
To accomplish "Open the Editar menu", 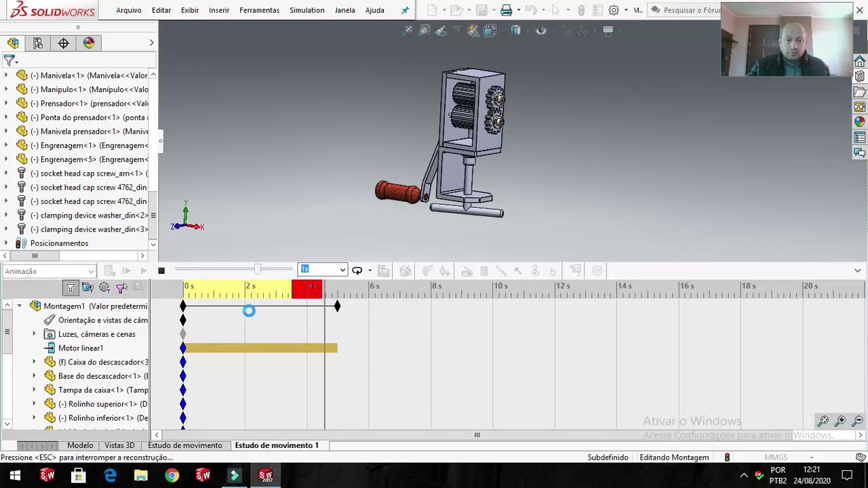I will [161, 10].
